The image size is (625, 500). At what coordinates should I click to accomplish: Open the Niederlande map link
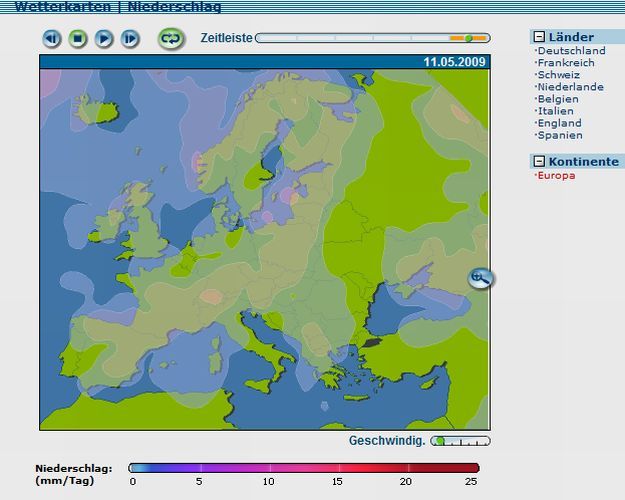(569, 87)
